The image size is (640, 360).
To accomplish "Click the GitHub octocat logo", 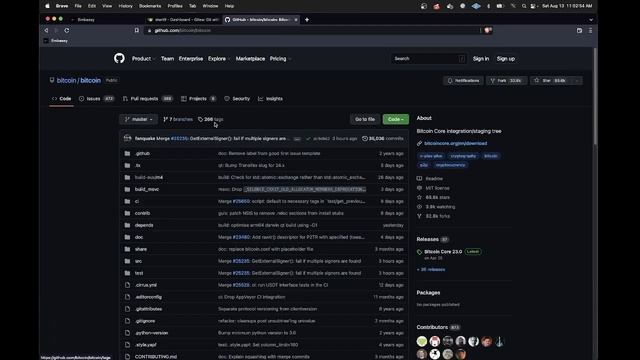I will click(x=119, y=58).
